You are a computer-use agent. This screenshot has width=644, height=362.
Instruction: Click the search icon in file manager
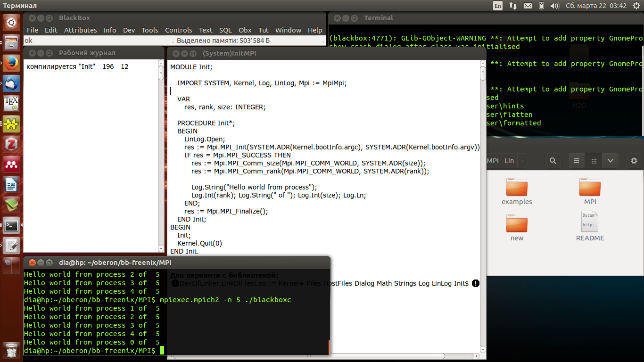pyautogui.click(x=553, y=161)
